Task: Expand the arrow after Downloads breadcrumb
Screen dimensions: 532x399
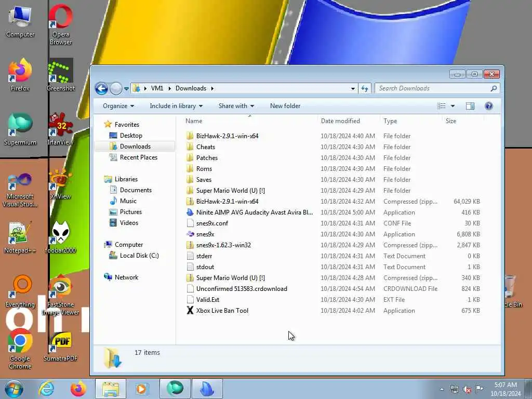Action: [x=212, y=88]
